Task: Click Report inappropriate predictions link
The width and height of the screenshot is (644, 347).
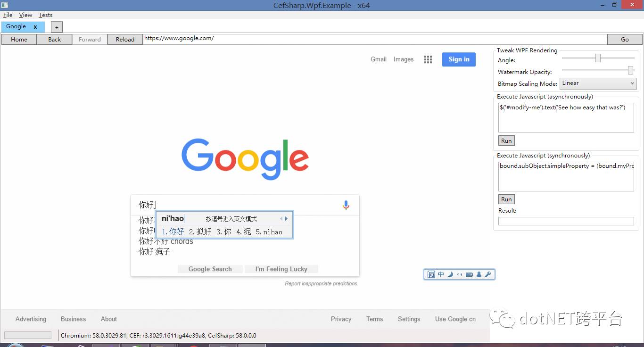Action: (x=321, y=284)
